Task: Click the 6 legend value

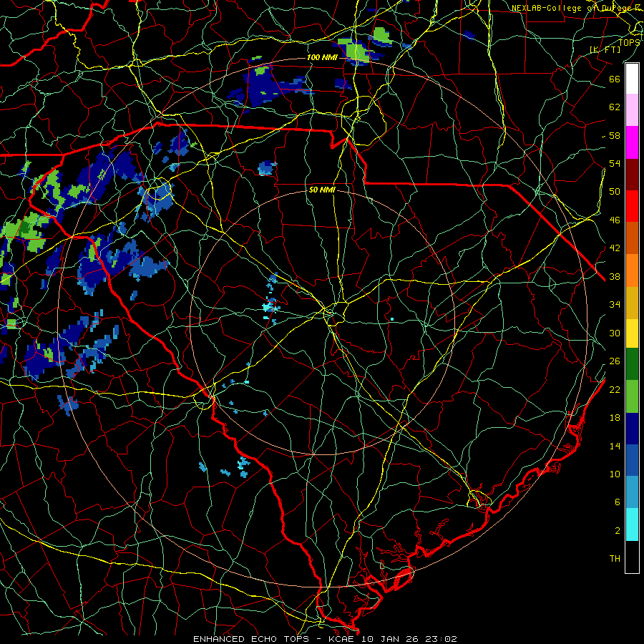Action: point(618,502)
